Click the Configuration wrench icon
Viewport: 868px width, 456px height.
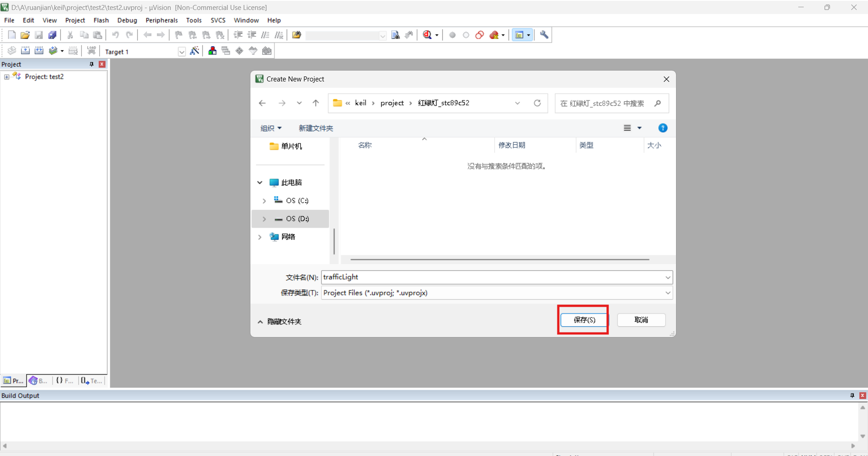(544, 35)
